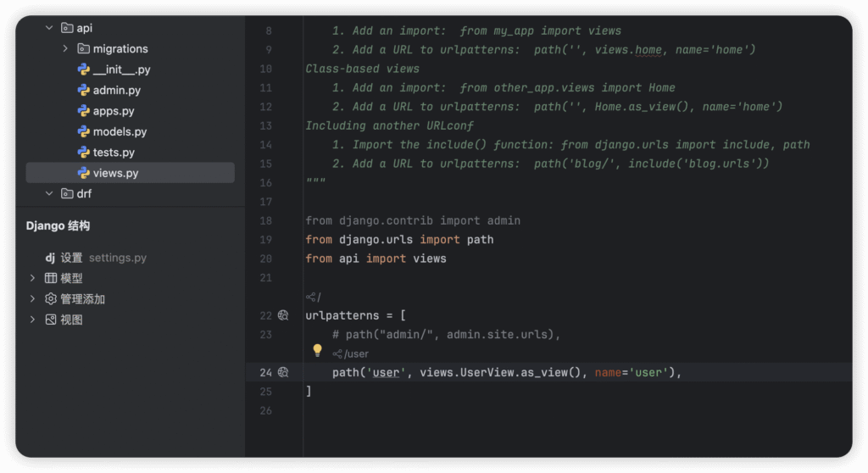Click the Python icon next to models.py
This screenshot has height=473, width=868.
(84, 132)
